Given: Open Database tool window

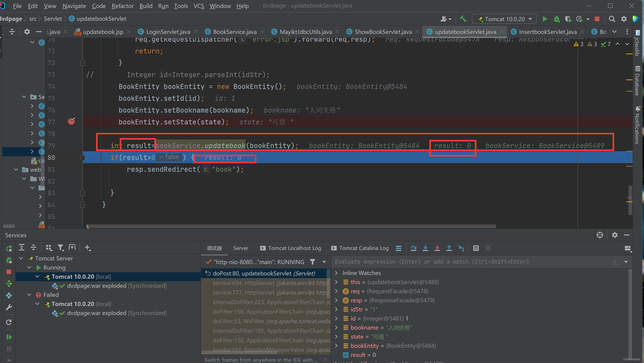Looking at the screenshot, I should click(637, 81).
